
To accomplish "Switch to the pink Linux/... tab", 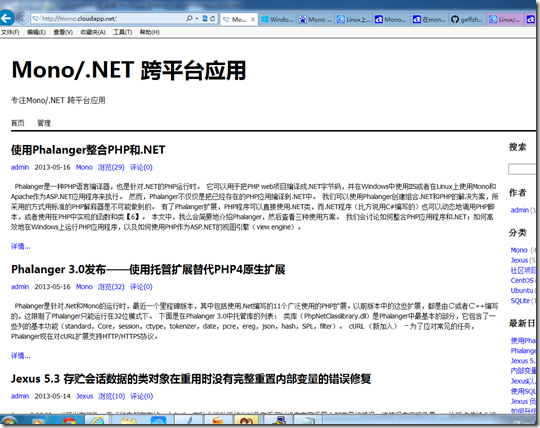I will point(505,20).
